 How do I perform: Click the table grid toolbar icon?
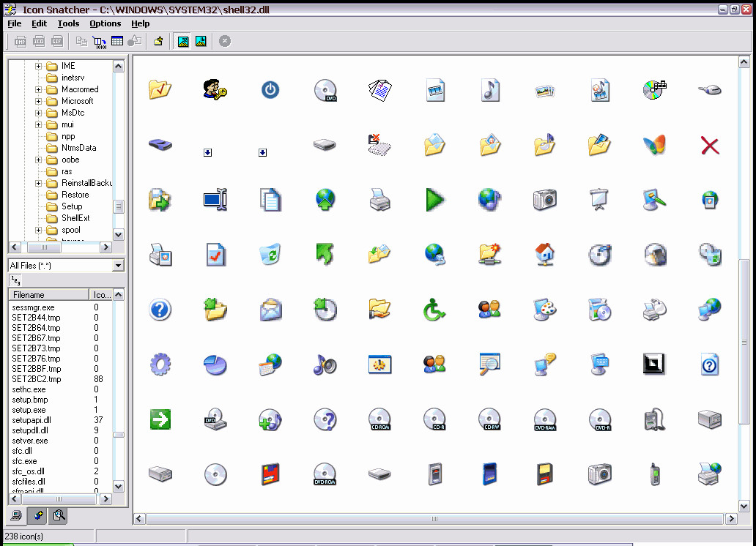click(117, 42)
